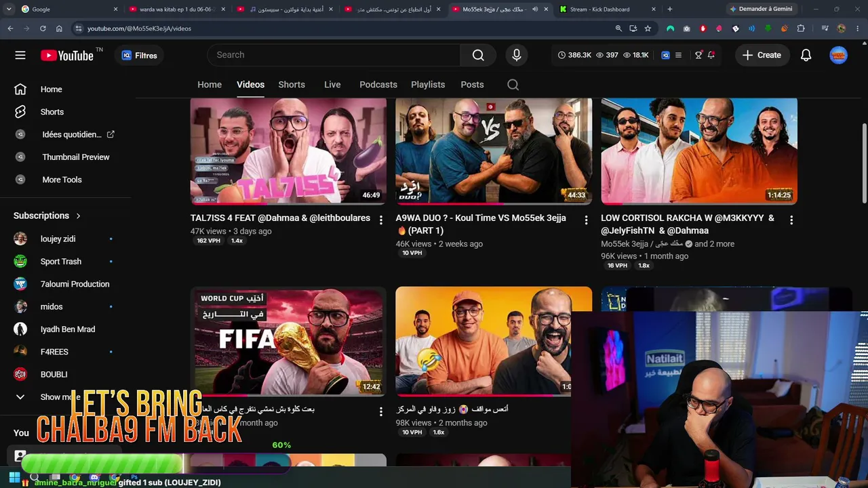Open options for LOW CORTISOL RAKCHA video
Screen dimensions: 868x488
[x=791, y=220]
